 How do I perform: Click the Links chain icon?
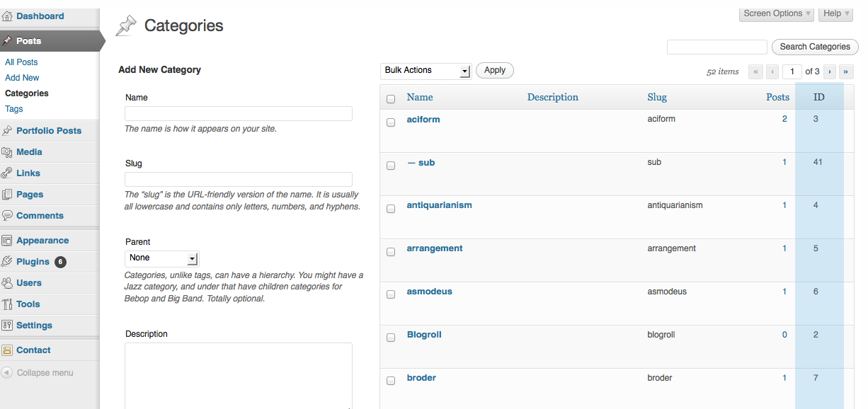click(x=7, y=173)
